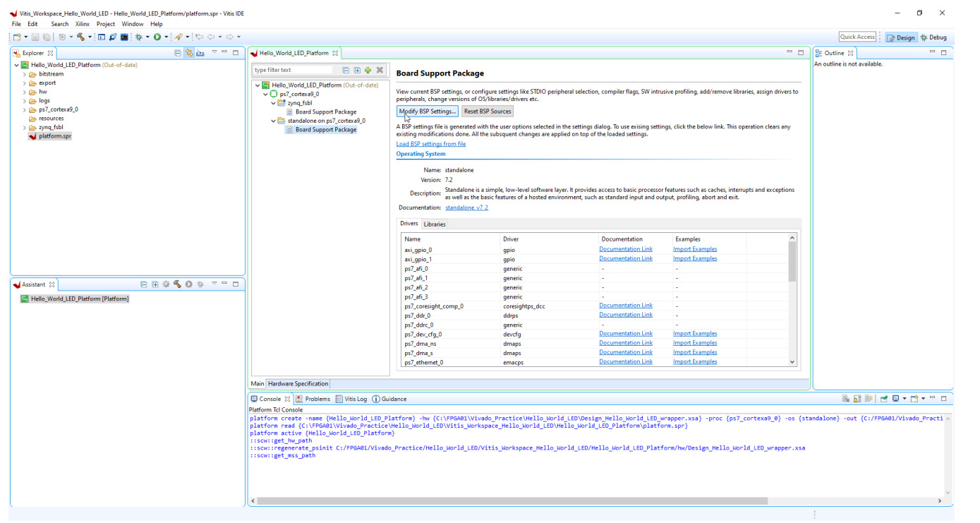Screen dimensions: 980x523
Task: Open the Vitis Log tab
Action: 351,399
